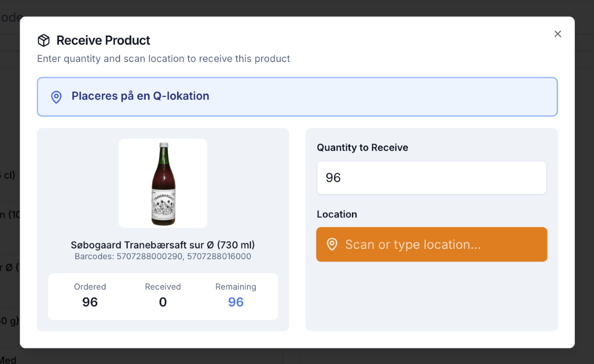Click the product name Søbogaard Tranebærsaft sur Ø
The image size is (594, 364).
tap(163, 245)
